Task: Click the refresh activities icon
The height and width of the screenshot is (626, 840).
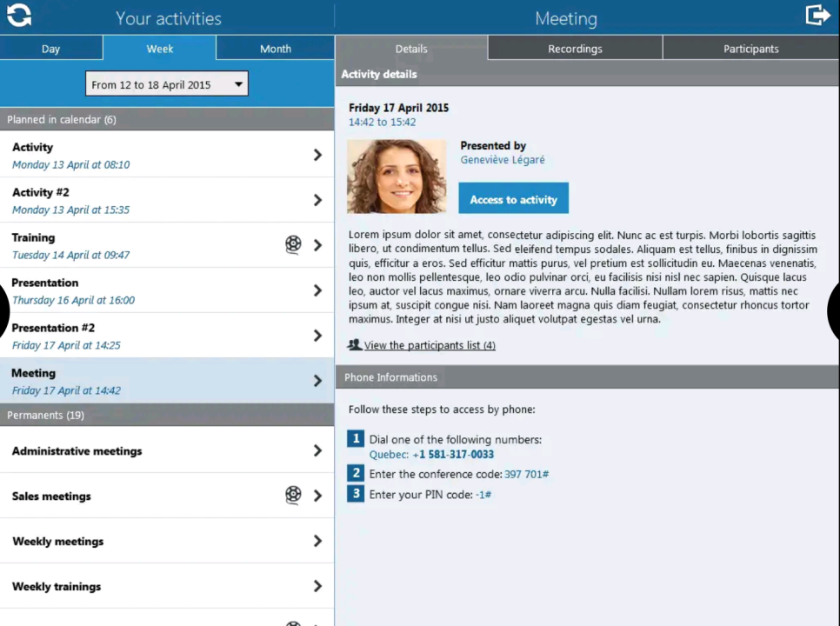Action: point(19,15)
